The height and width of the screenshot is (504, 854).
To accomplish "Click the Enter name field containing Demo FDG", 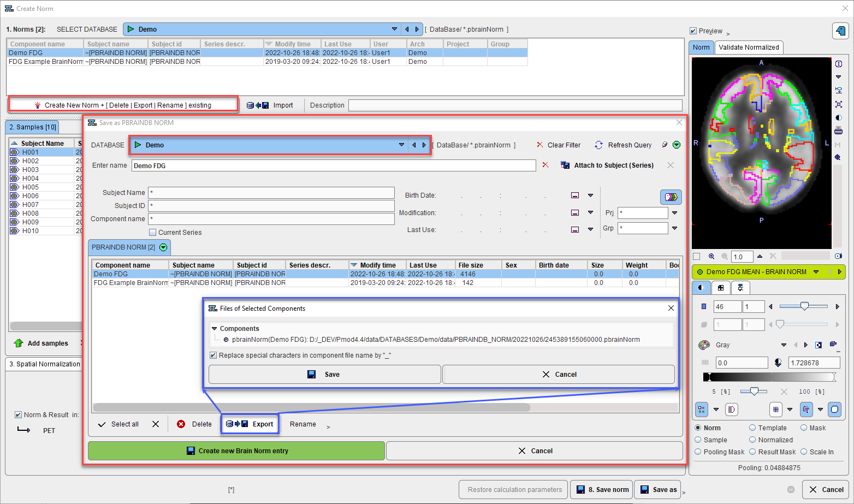I will click(x=334, y=165).
